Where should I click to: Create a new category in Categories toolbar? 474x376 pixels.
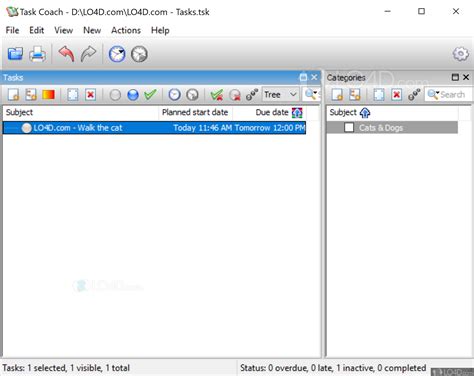click(x=337, y=95)
